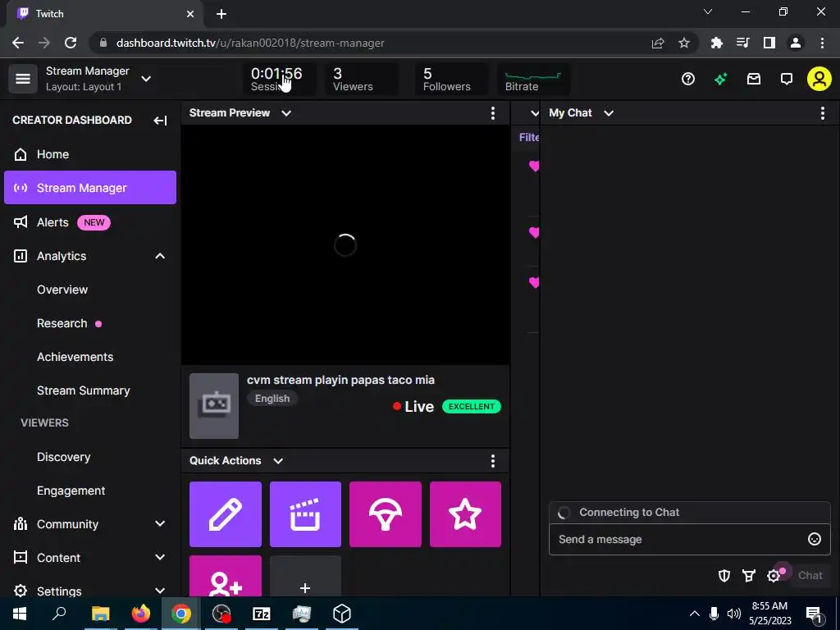Click the Edit Stream Info pencil action
Screen dimensions: 840x630
tap(226, 514)
